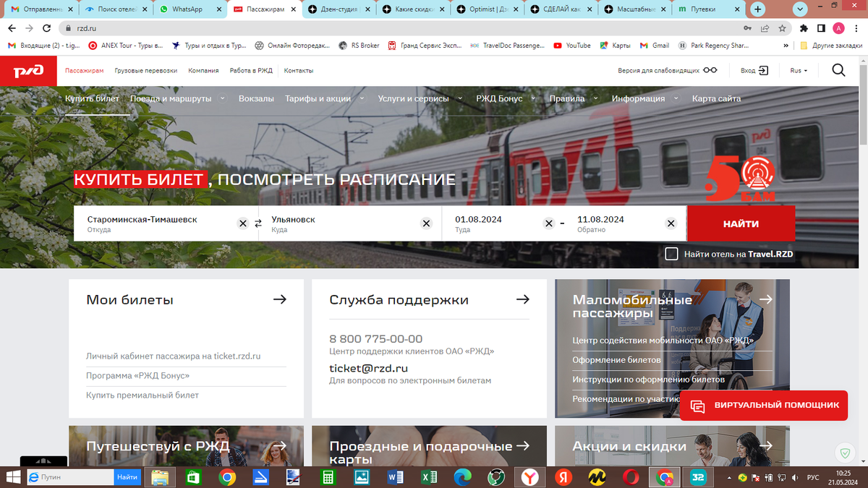This screenshot has height=488, width=868.
Task: Open Chrome extensions puzzle icon
Action: pyautogui.click(x=804, y=28)
